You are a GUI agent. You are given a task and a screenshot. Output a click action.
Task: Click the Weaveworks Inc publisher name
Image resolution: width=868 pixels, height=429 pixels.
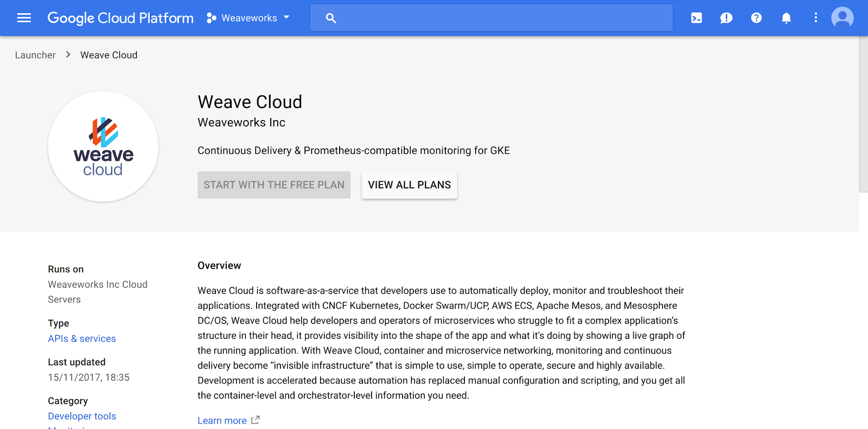click(241, 123)
